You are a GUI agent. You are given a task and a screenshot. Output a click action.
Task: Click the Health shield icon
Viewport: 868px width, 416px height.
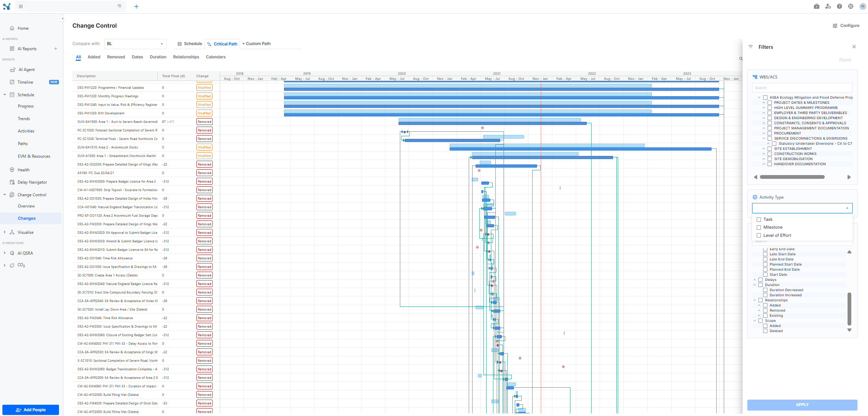(12, 170)
